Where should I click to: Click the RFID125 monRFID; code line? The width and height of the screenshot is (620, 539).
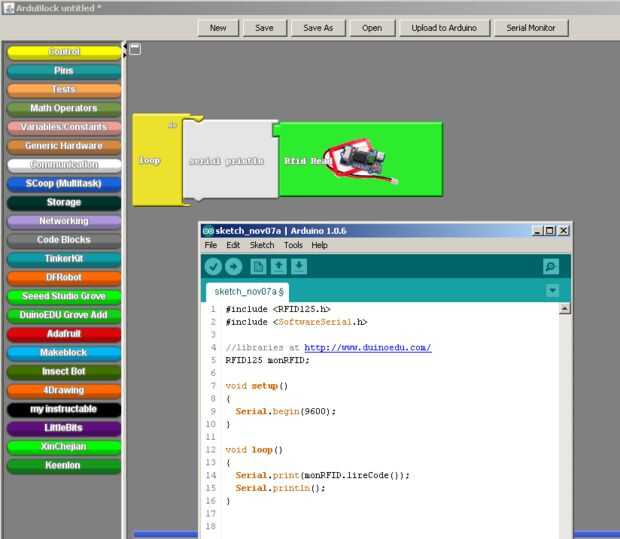tap(267, 360)
